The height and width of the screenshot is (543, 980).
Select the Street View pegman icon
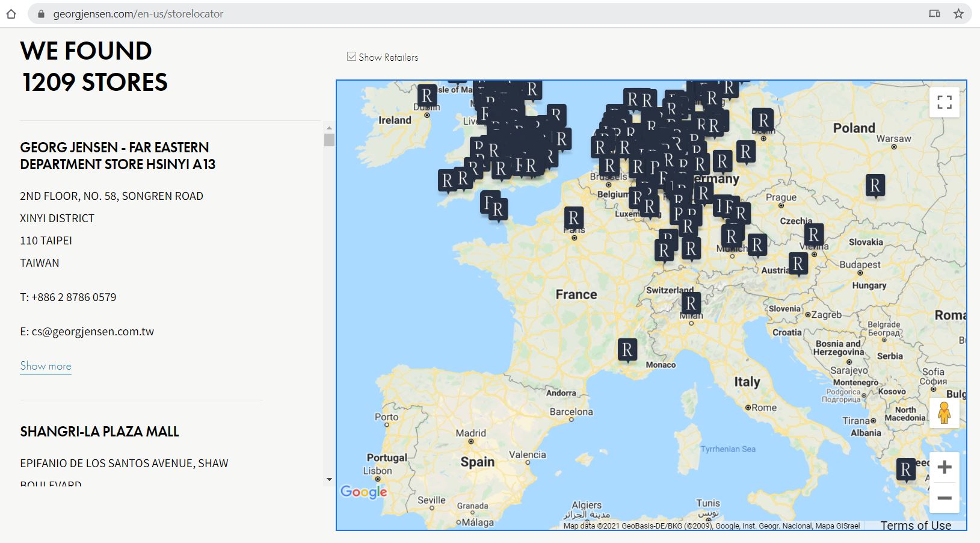click(x=944, y=413)
